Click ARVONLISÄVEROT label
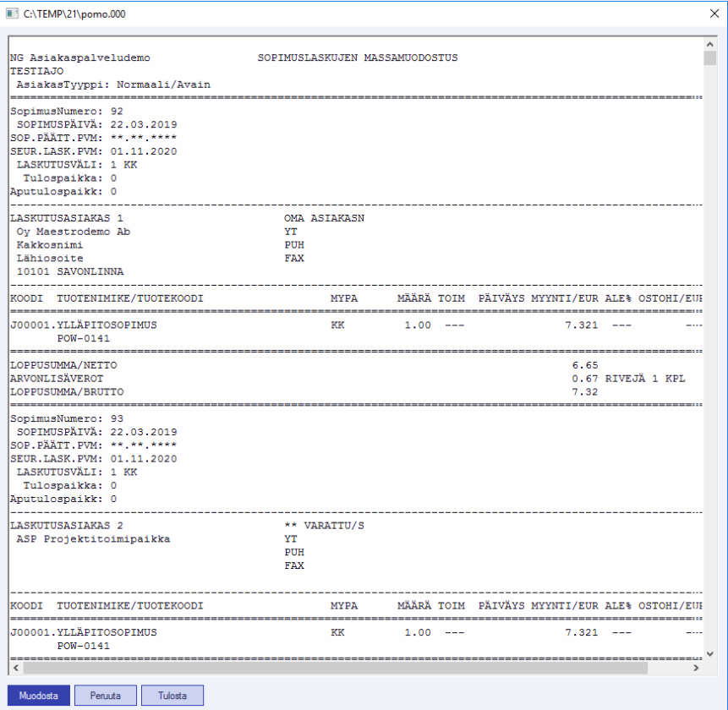Image resolution: width=728 pixels, height=710 pixels. 57,379
